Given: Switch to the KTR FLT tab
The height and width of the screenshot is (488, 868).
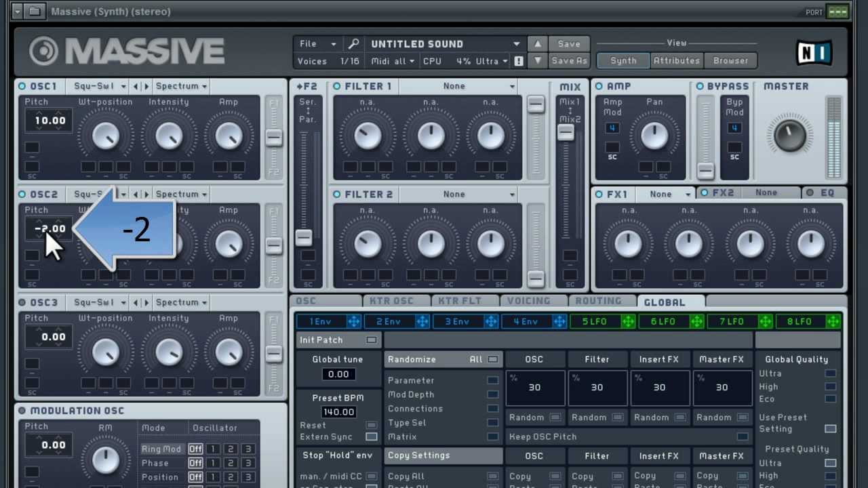Looking at the screenshot, I should (465, 302).
